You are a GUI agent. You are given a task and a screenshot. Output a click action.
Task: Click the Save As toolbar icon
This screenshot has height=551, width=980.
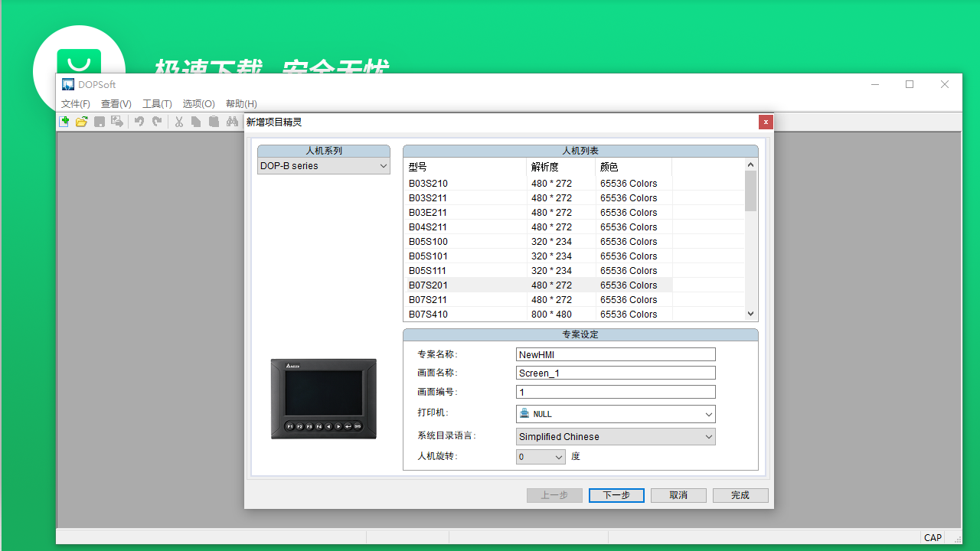click(x=116, y=121)
